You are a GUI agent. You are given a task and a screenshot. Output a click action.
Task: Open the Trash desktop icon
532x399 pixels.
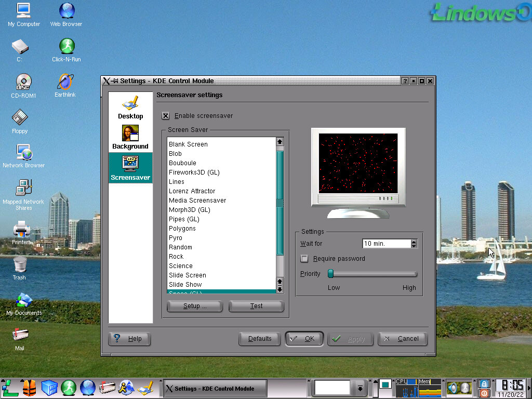pos(20,267)
